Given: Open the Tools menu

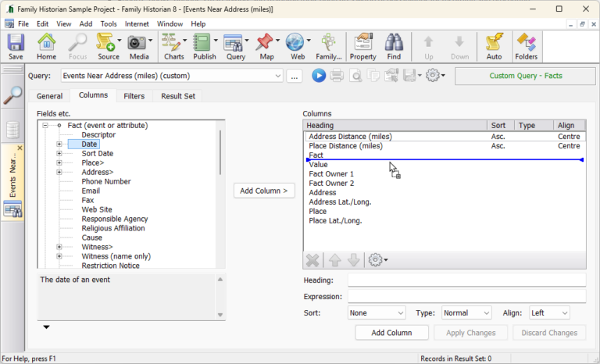Looking at the screenshot, I should pyautogui.click(x=109, y=23).
